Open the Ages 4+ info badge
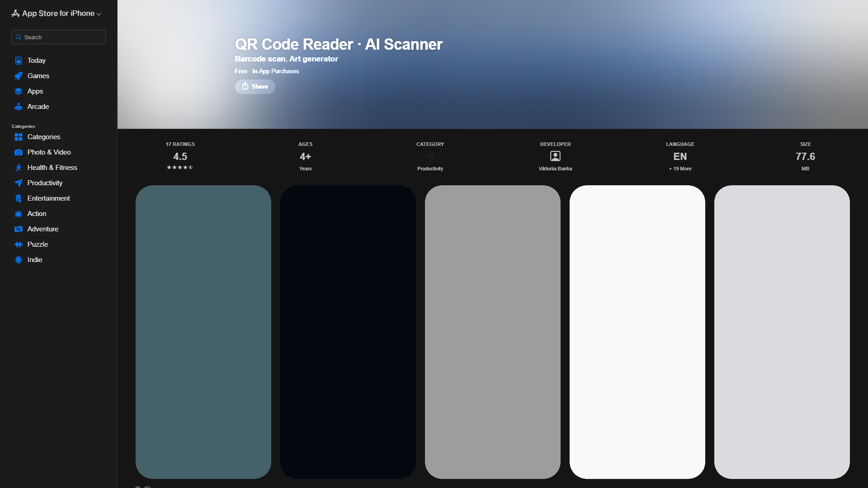The height and width of the screenshot is (488, 868). pos(305,156)
